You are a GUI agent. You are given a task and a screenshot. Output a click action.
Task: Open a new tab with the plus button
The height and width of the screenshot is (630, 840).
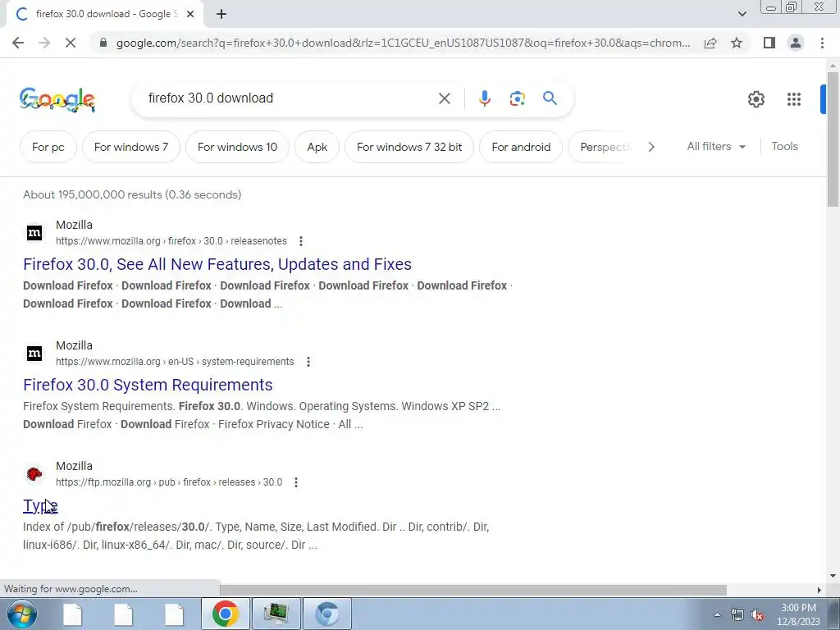click(221, 14)
